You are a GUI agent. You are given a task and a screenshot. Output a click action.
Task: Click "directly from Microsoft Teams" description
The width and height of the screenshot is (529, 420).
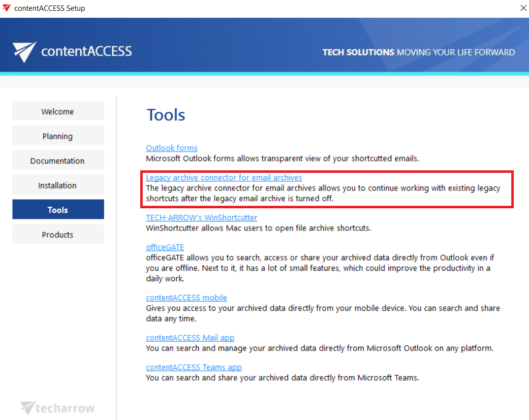[x=282, y=378]
